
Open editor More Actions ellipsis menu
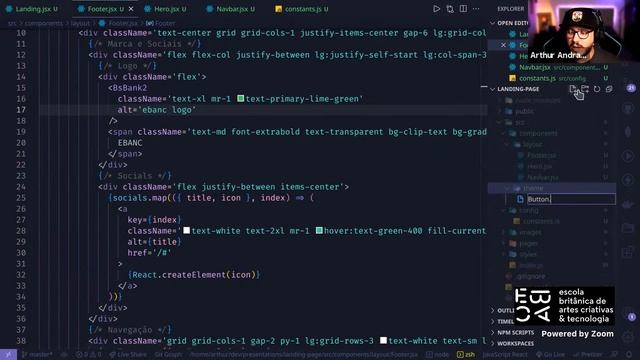pos(476,9)
